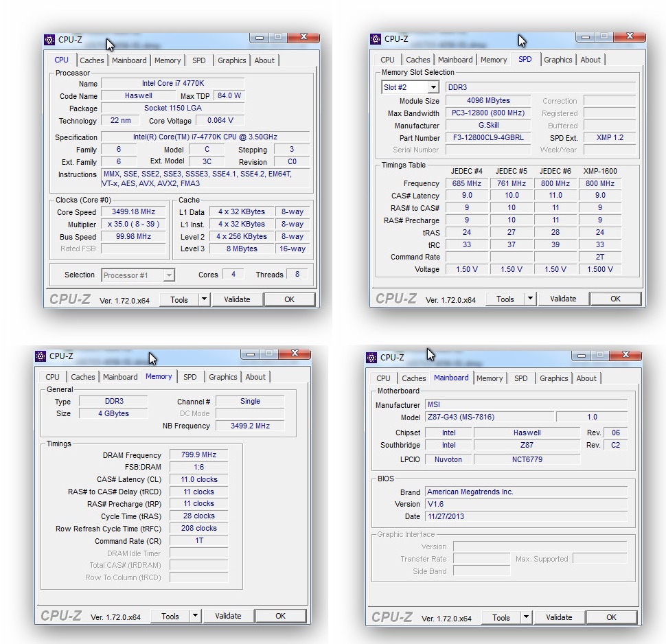666x644 pixels.
Task: Expand the Tools dropdown arrow in the SPD window
Action: 531,299
